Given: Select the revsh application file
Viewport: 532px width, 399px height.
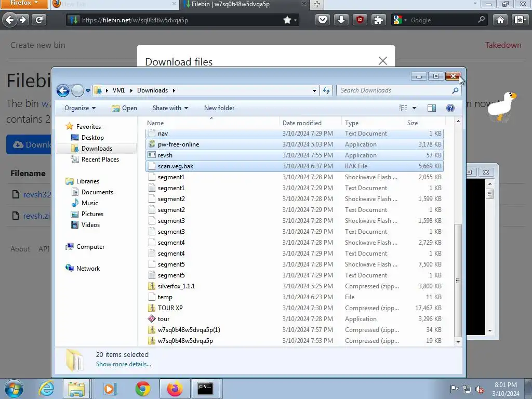Looking at the screenshot, I should [295, 155].
